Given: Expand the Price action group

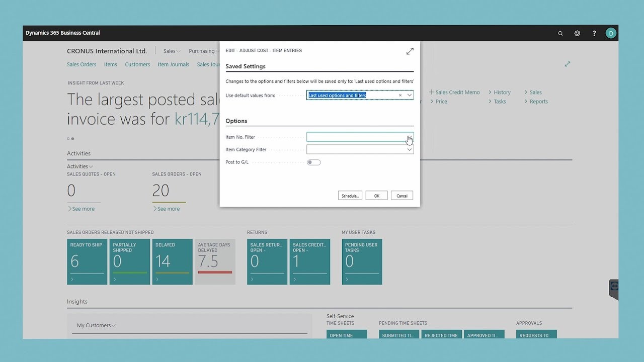Looking at the screenshot, I should [x=438, y=102].
